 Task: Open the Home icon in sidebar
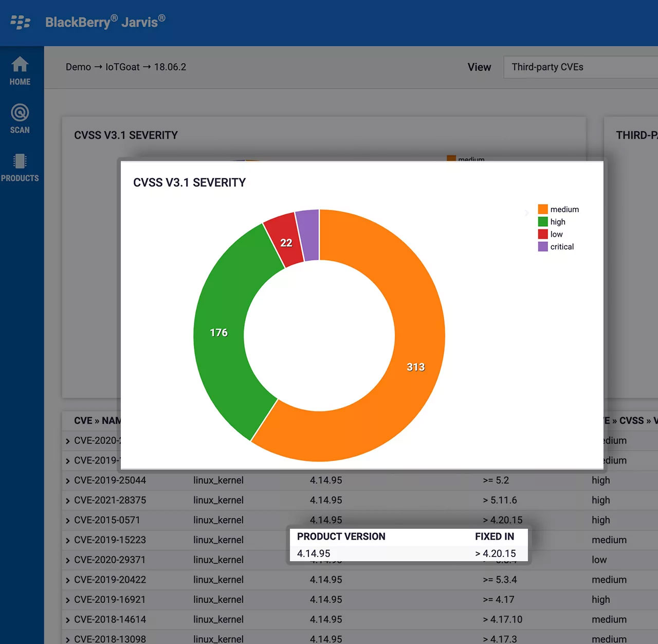pyautogui.click(x=20, y=64)
